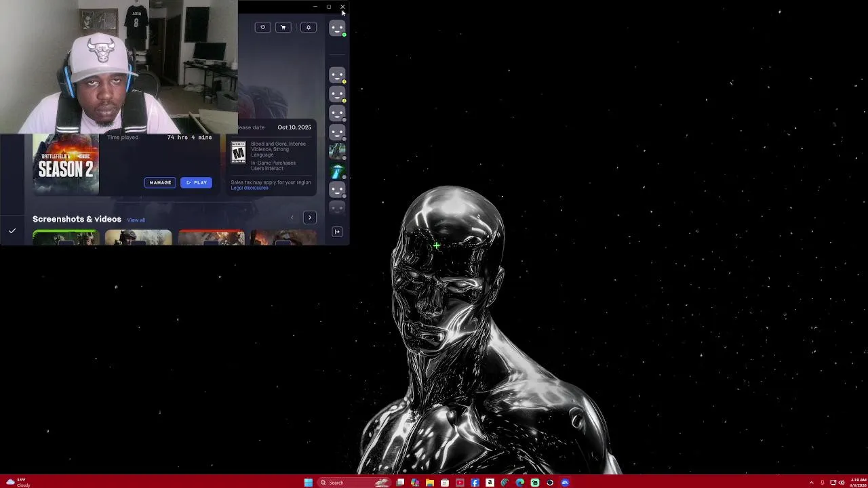Go to next screenshots with right arrow
This screenshot has height=488, width=868.
point(310,218)
